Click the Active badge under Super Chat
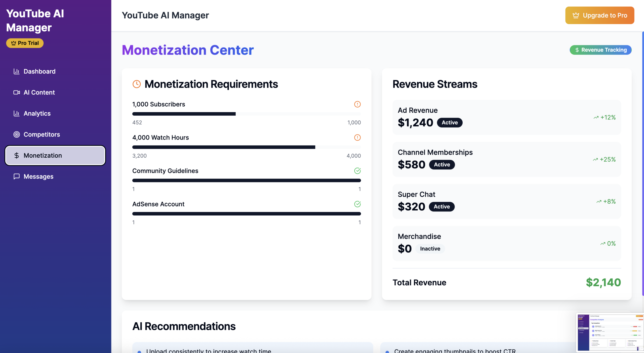This screenshot has height=353, width=644. 442,206
